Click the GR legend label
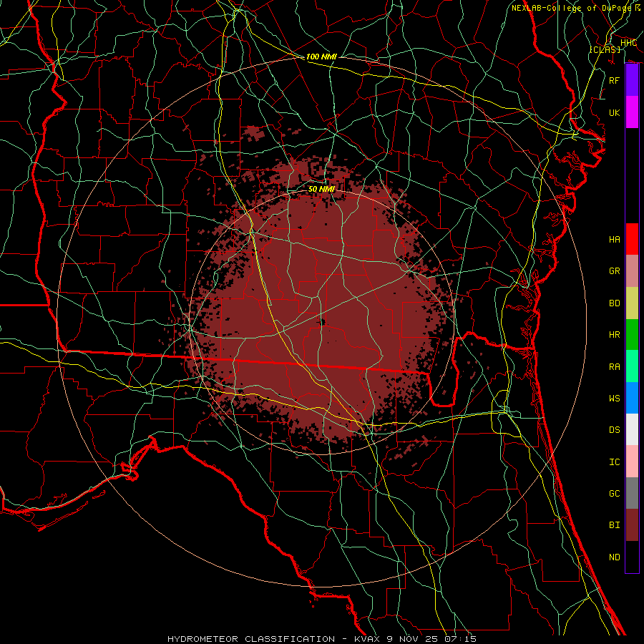The image size is (644, 644). [x=615, y=271]
